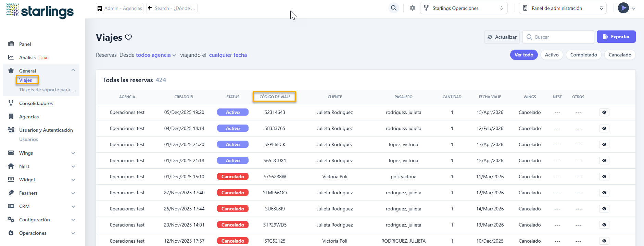Switch to Admin - Agencias tab
The width and height of the screenshot is (644, 246).
click(x=119, y=8)
